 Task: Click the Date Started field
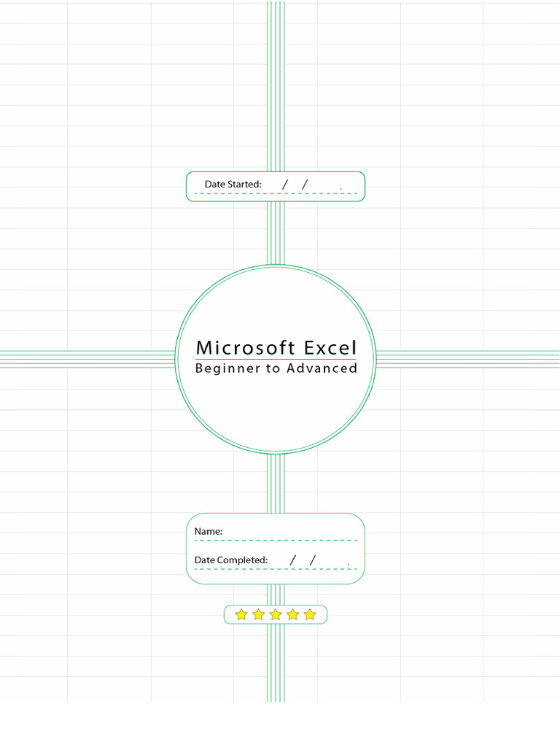pos(275,186)
